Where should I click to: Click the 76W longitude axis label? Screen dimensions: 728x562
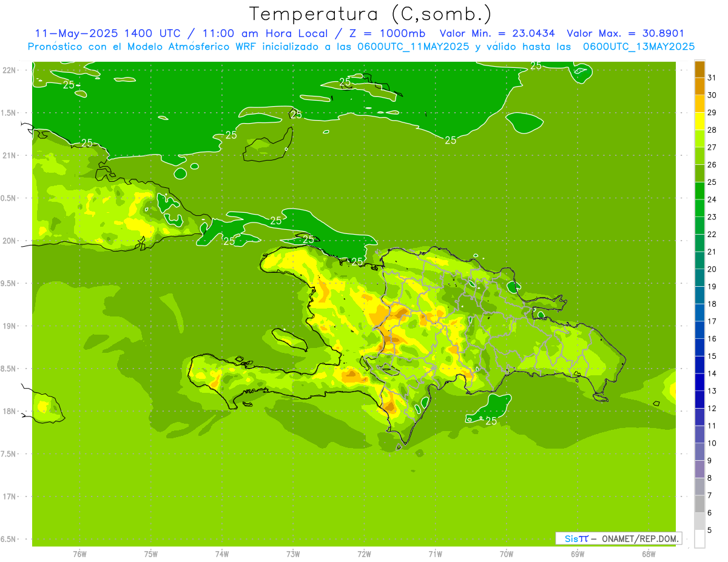pos(79,554)
